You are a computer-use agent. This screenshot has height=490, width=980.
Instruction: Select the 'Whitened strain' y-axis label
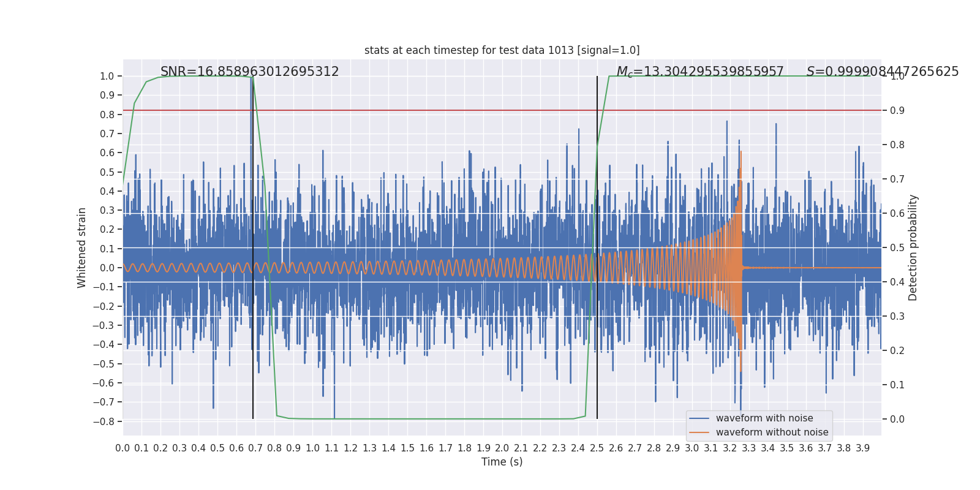tap(82, 247)
